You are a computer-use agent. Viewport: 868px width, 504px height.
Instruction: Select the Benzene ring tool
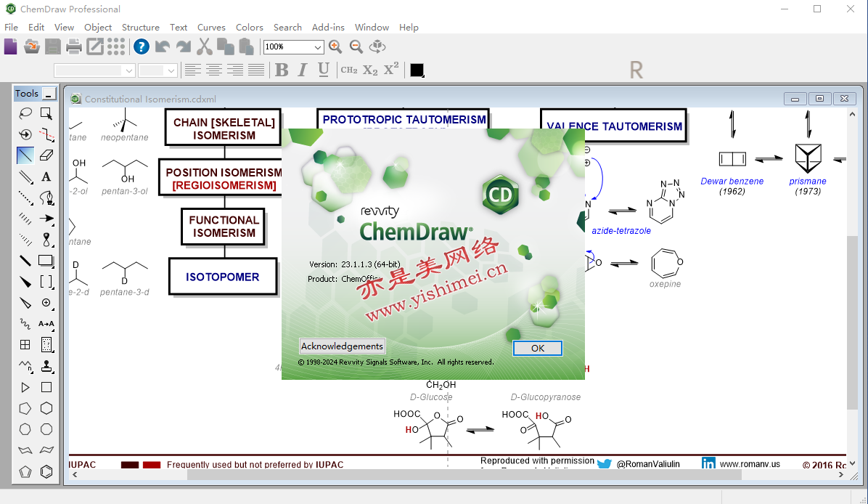coord(46,471)
